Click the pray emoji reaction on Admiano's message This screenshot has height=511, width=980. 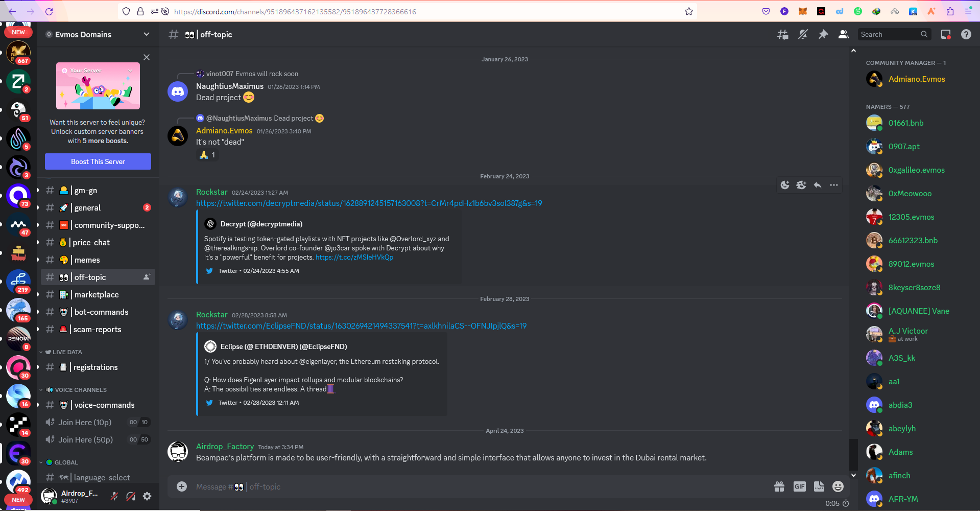point(208,155)
